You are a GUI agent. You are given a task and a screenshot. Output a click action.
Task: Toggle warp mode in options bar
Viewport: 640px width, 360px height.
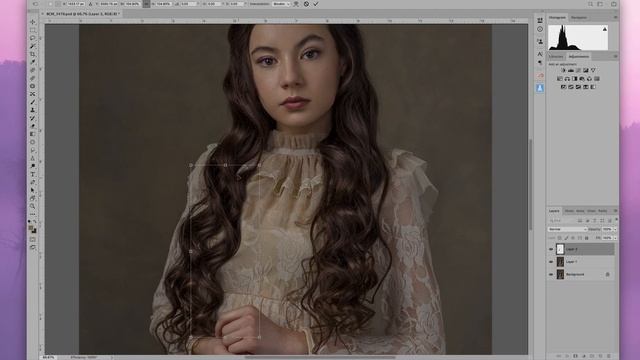tap(296, 4)
